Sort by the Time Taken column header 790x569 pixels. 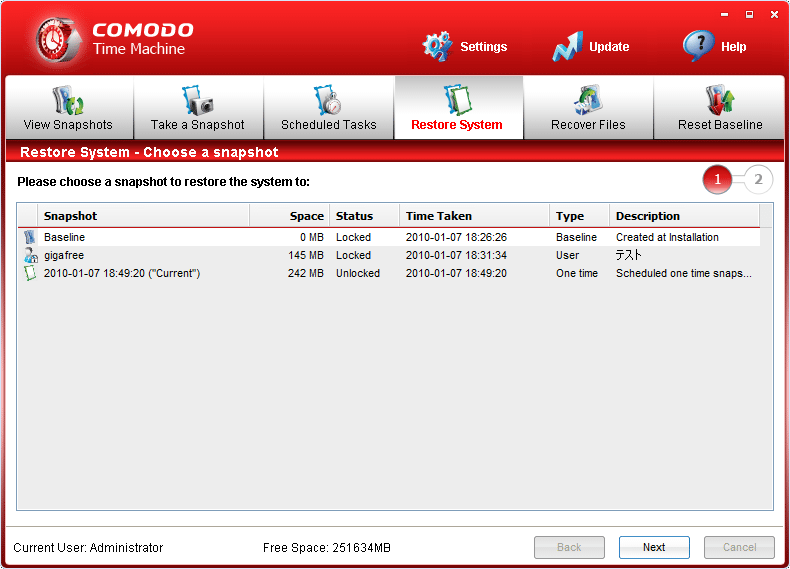(475, 216)
